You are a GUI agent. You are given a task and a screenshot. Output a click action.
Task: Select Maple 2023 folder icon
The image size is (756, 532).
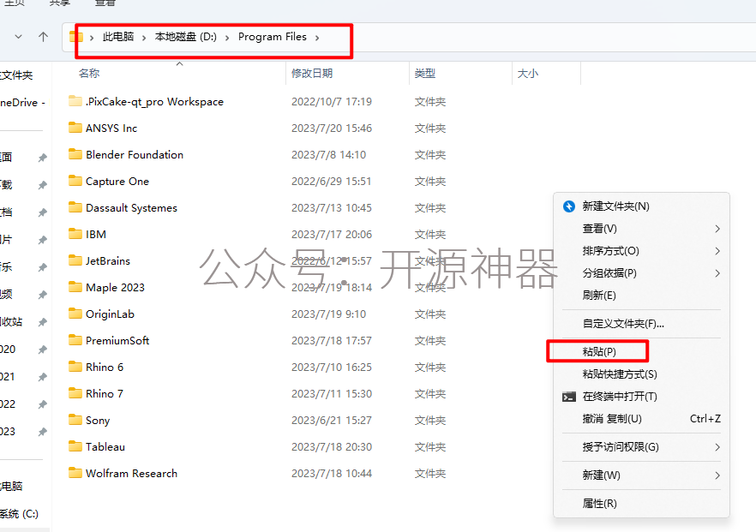click(x=75, y=287)
